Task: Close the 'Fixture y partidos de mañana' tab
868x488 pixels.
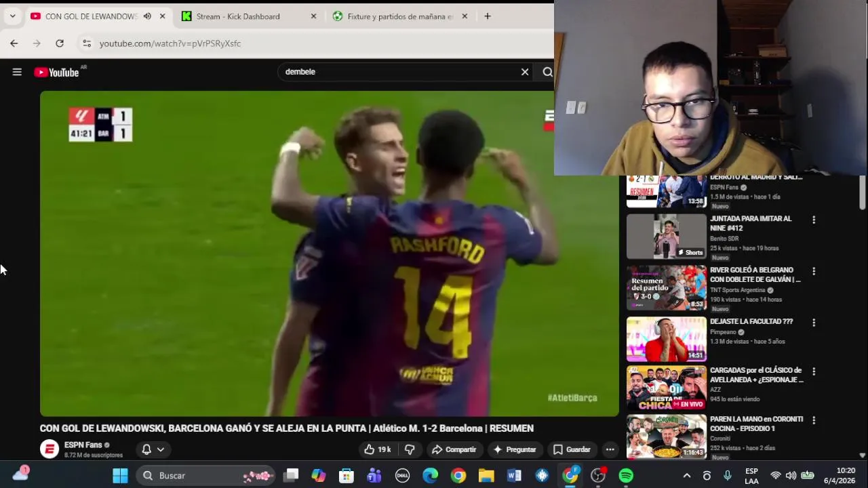Action: (x=465, y=16)
